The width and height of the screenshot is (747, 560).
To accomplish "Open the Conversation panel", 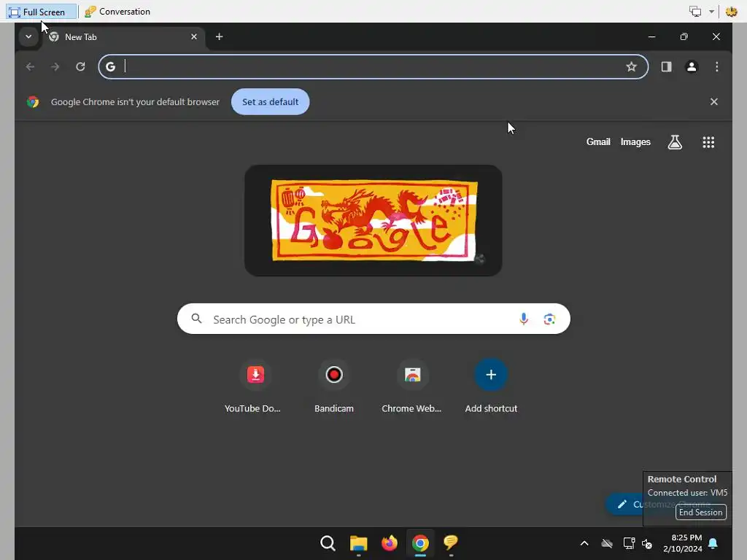I will click(x=117, y=12).
